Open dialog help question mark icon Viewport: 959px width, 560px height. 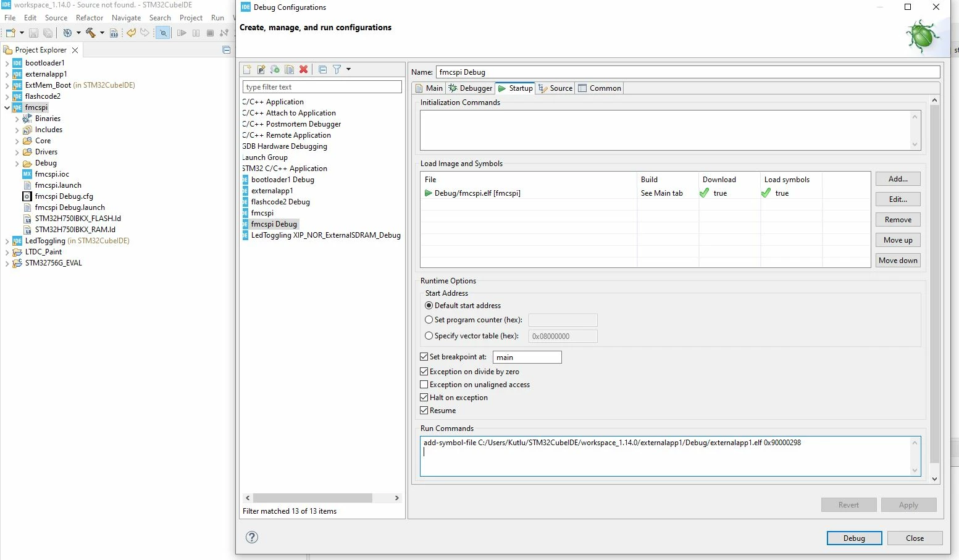coord(252,537)
